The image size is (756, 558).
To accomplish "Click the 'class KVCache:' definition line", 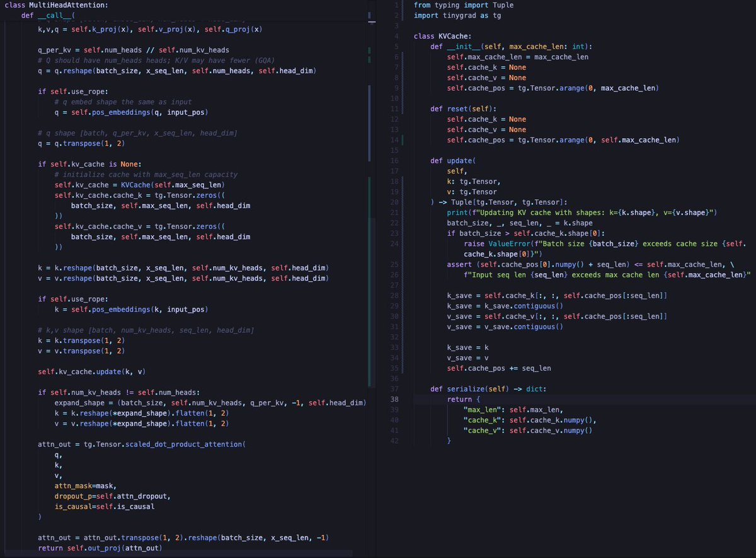I will click(442, 36).
